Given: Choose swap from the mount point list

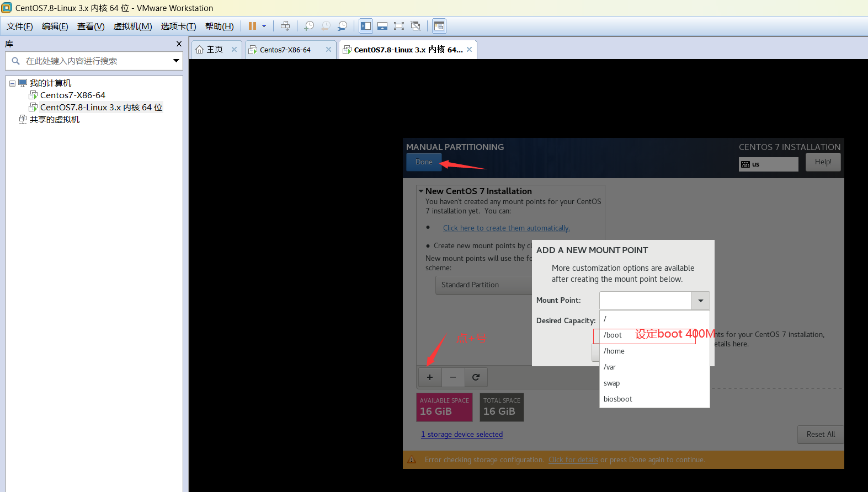Looking at the screenshot, I should [x=654, y=383].
